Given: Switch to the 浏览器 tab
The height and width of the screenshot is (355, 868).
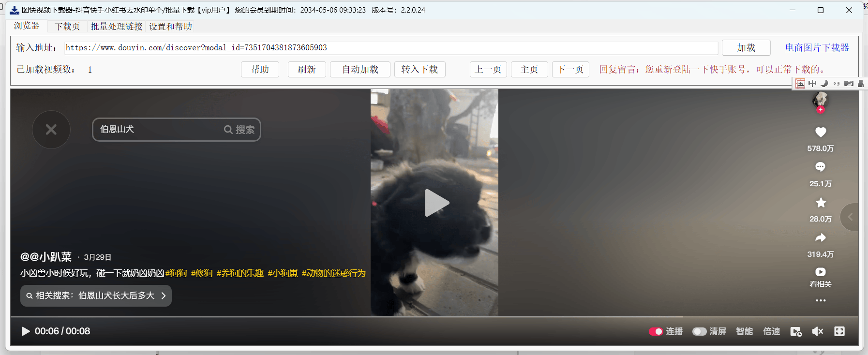Looking at the screenshot, I should (27, 26).
